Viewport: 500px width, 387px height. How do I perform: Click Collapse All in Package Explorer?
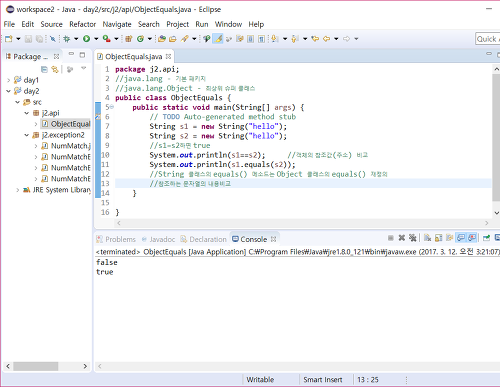[x=44, y=69]
